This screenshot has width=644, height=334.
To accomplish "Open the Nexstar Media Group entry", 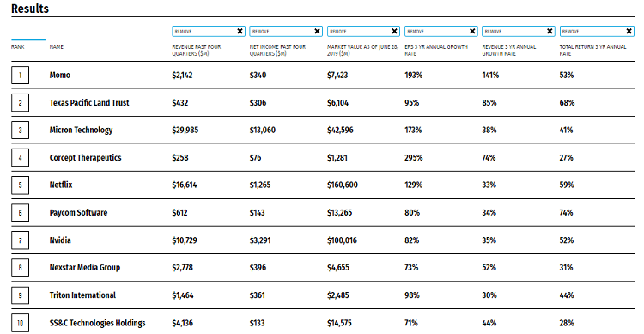I will [x=85, y=267].
